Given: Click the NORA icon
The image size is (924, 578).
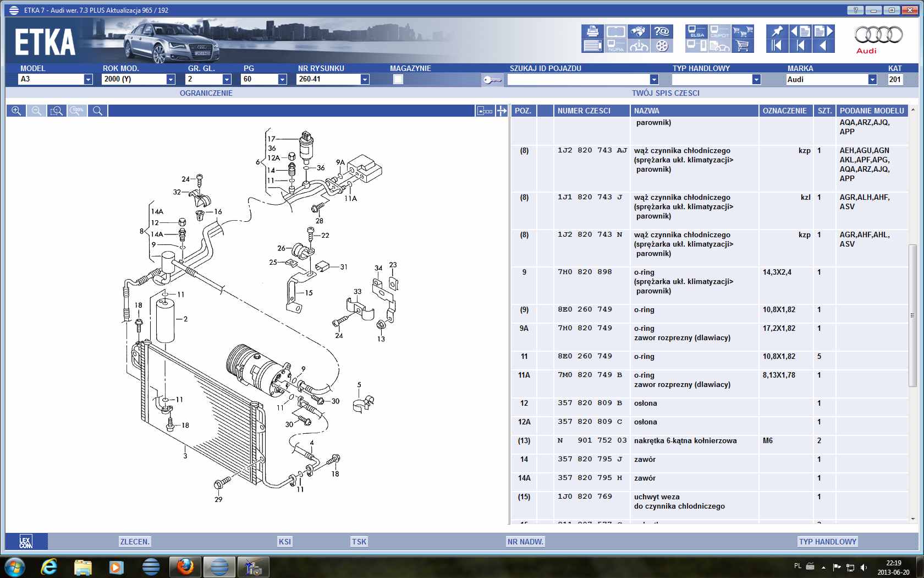Looking at the screenshot, I should point(615,46).
